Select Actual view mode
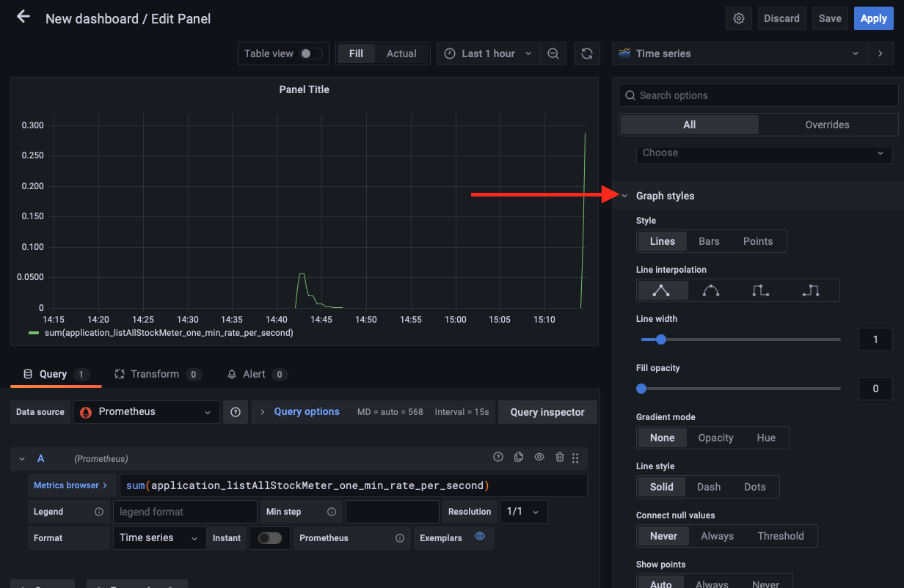The height and width of the screenshot is (588, 904). tap(401, 54)
